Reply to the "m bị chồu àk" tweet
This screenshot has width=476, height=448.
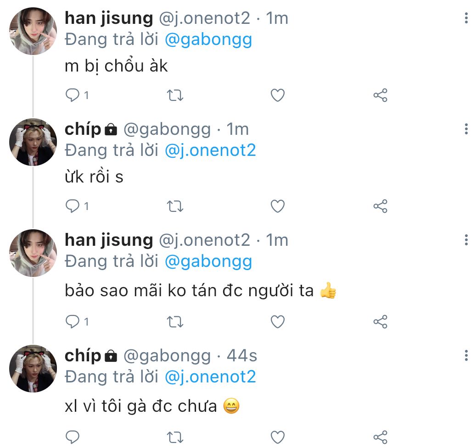tap(73, 95)
